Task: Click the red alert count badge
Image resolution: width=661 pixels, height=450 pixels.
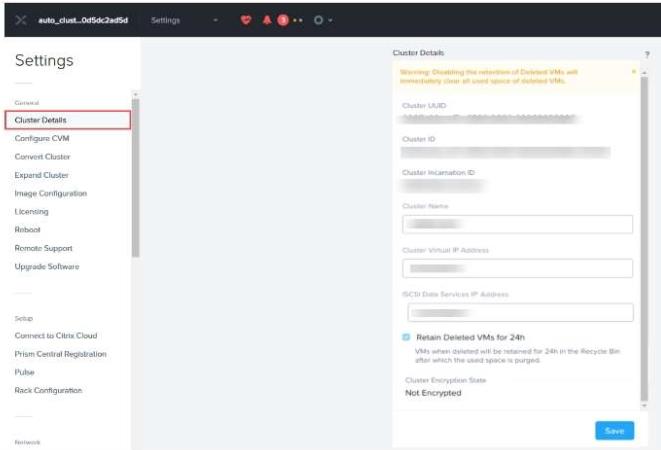Action: 282,20
